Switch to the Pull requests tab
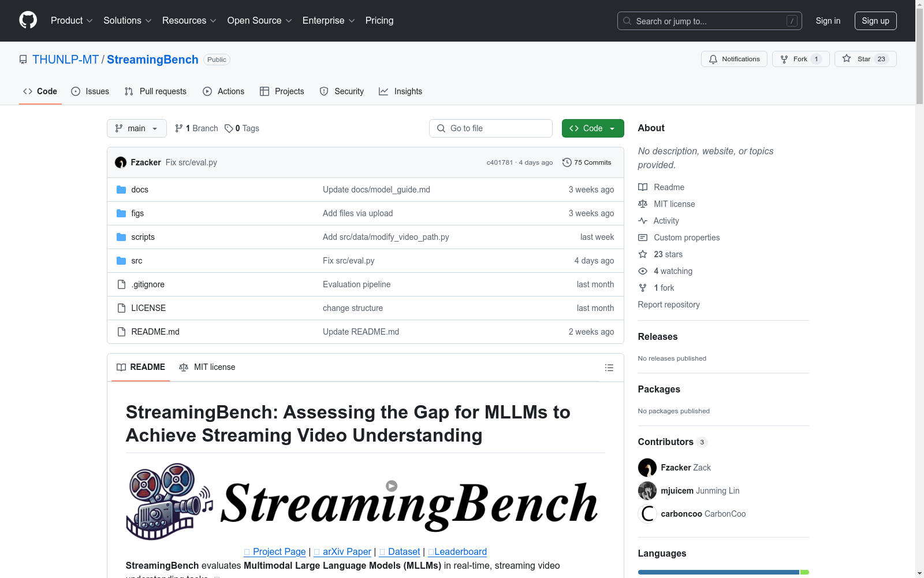 tap(155, 91)
